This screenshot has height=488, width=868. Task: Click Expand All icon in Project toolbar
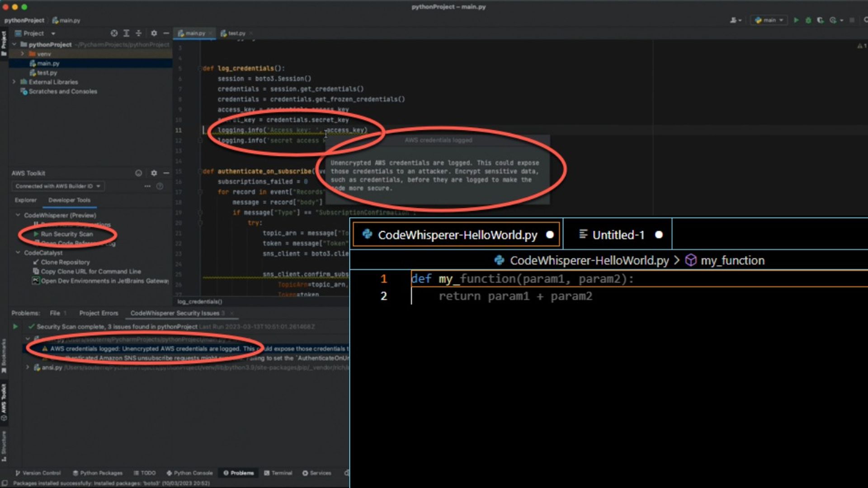pyautogui.click(x=127, y=33)
